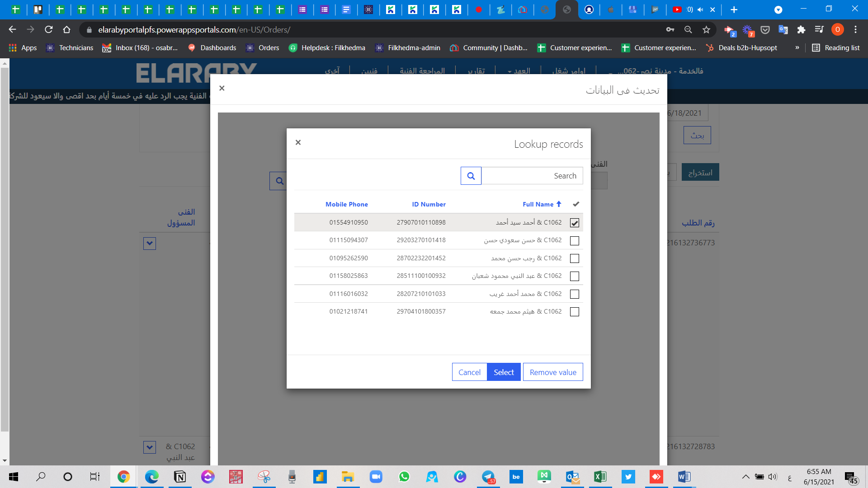Click the select-all checkmark header icon
This screenshot has width=868, height=488.
pos(576,204)
